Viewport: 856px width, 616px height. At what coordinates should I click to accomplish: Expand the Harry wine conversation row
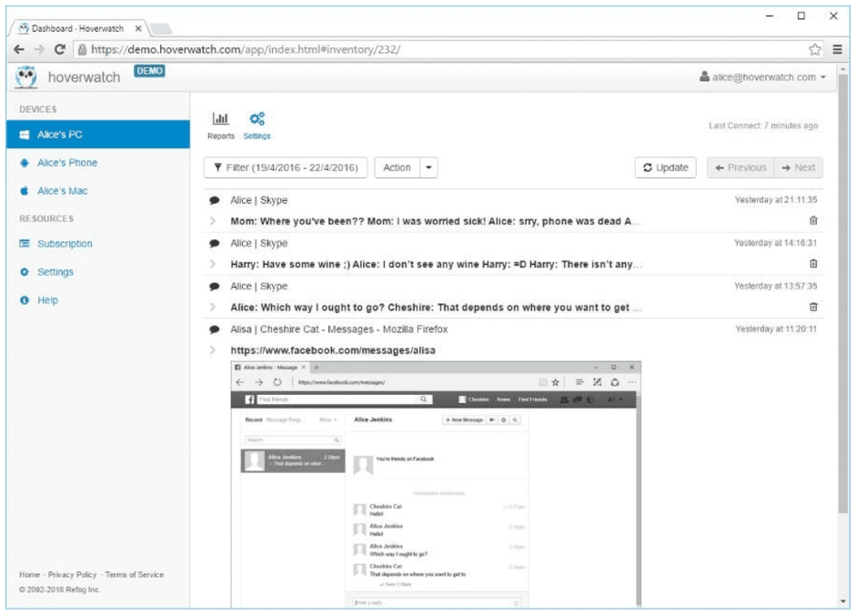click(x=213, y=264)
